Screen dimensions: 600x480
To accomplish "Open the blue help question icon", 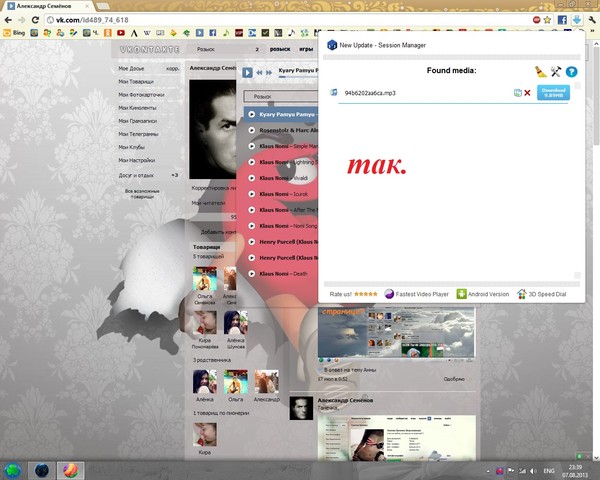I will [x=571, y=72].
